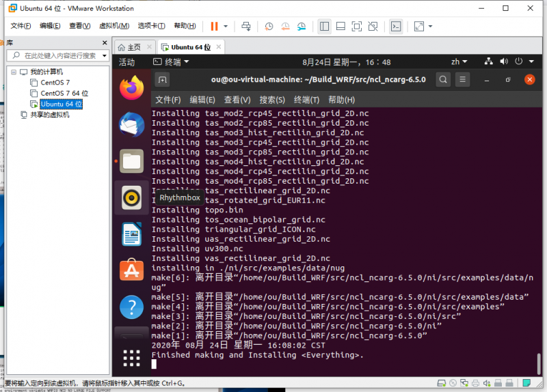
Task: Start Rhythmbox music player from the dock
Action: click(131, 198)
